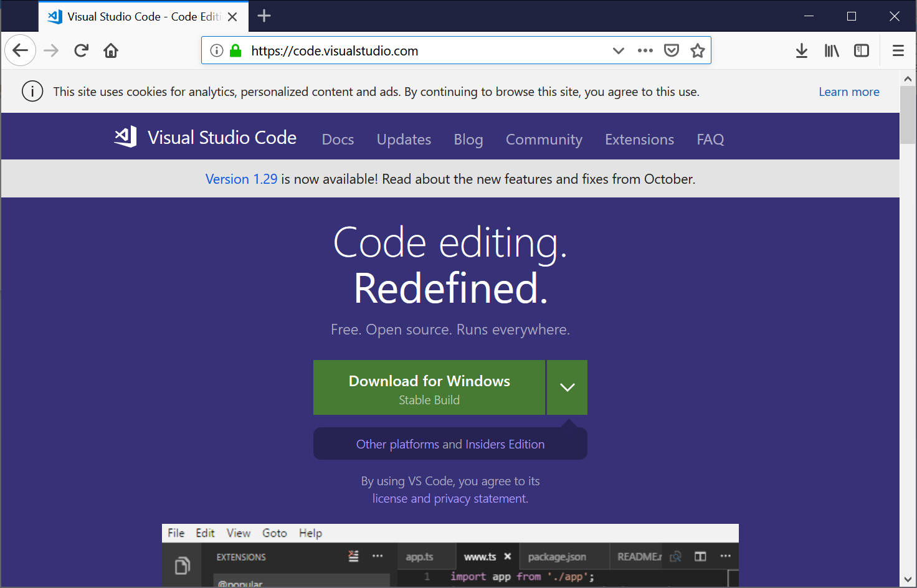Close the www.ts editor tab
Viewport: 917px width, 588px height.
coord(508,556)
